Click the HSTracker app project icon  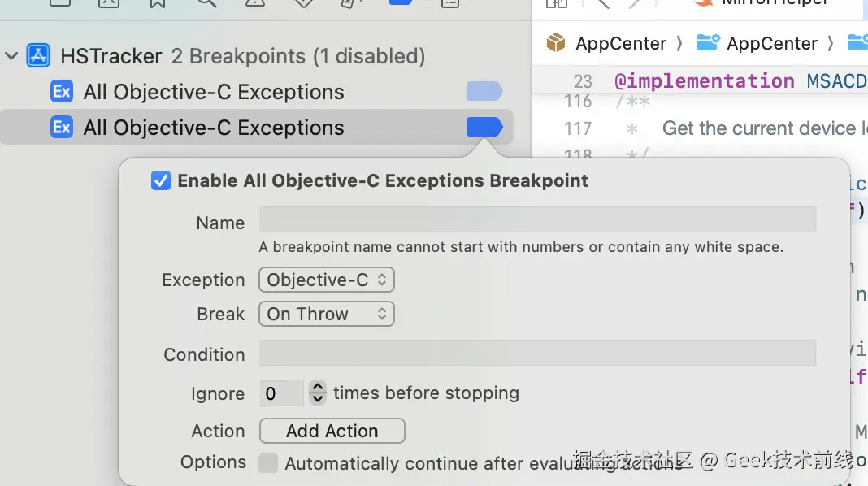38,55
